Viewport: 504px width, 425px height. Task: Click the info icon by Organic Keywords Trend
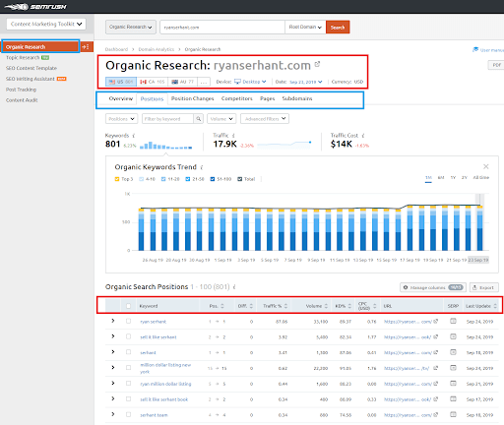202,167
